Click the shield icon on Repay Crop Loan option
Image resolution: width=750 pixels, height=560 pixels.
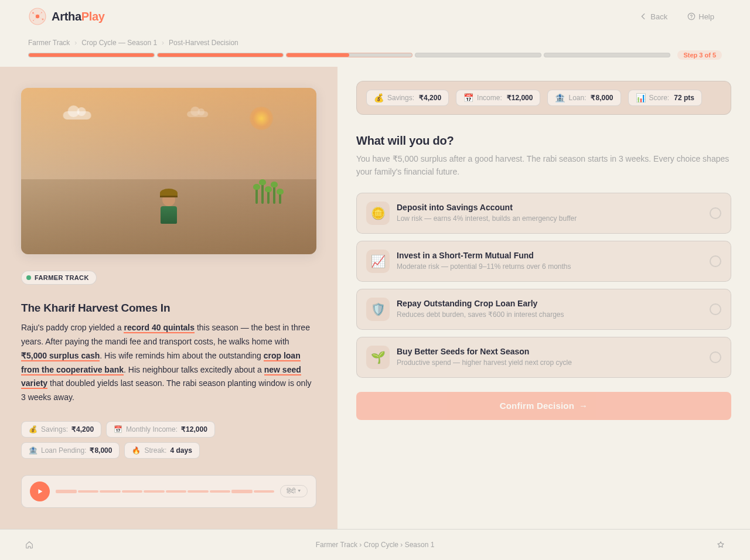tap(378, 308)
